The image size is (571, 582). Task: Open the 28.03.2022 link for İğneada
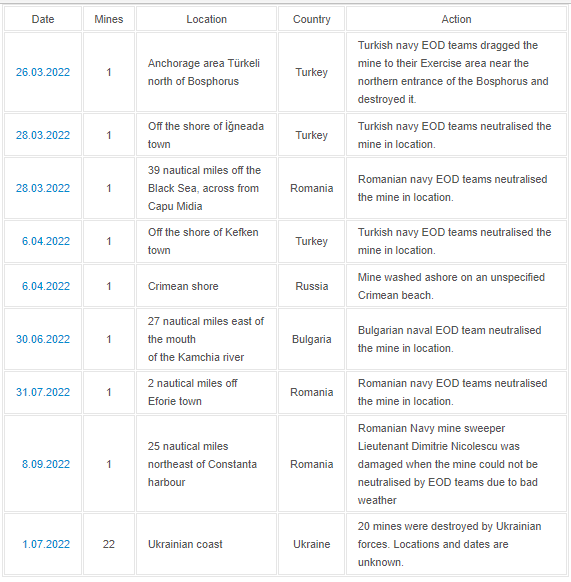[43, 135]
